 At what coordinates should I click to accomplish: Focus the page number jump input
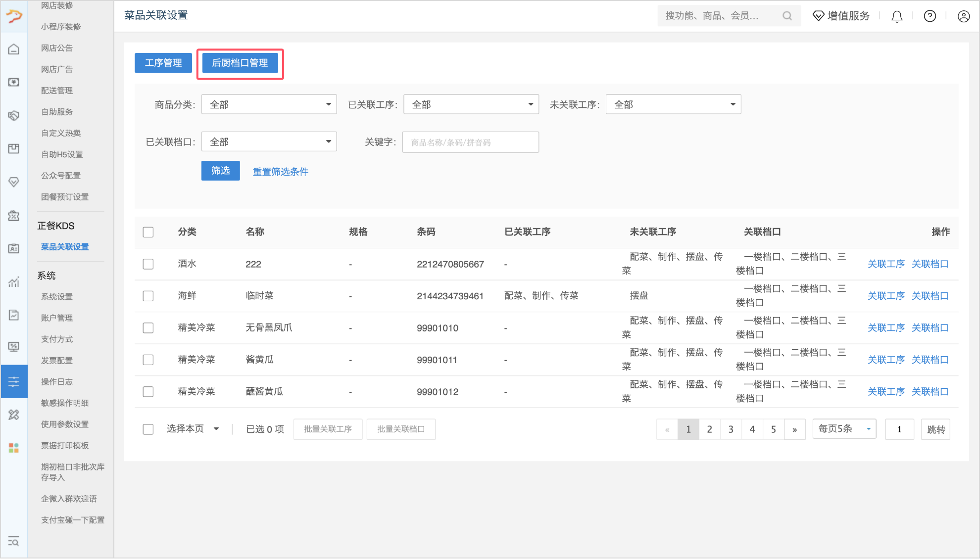pyautogui.click(x=899, y=429)
